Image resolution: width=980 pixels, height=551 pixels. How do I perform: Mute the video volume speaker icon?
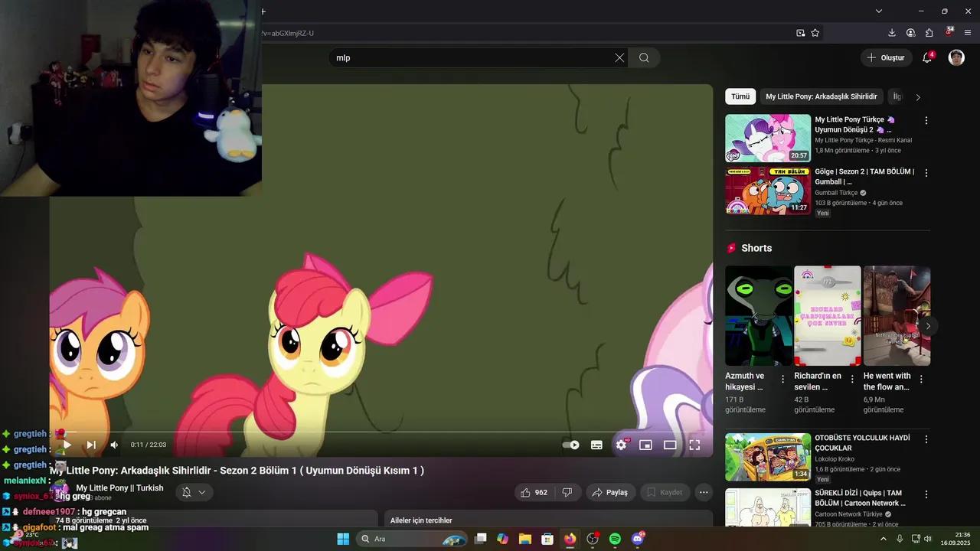click(x=114, y=445)
